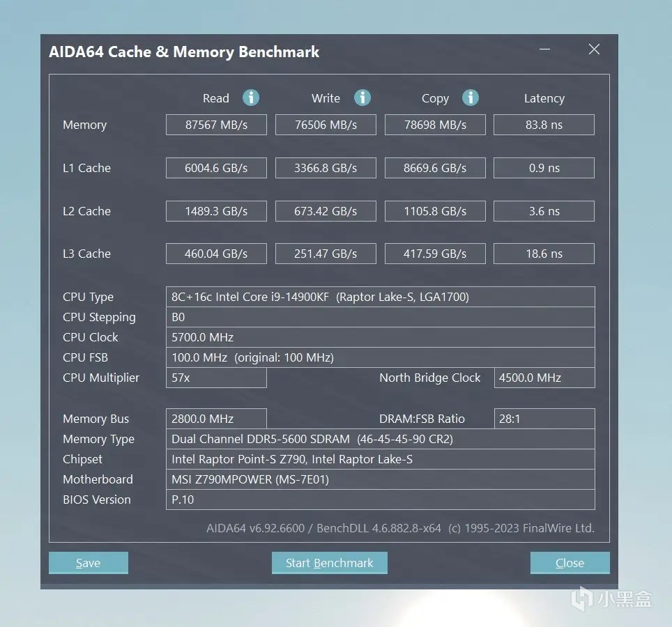Click the Latency column header

(x=544, y=98)
